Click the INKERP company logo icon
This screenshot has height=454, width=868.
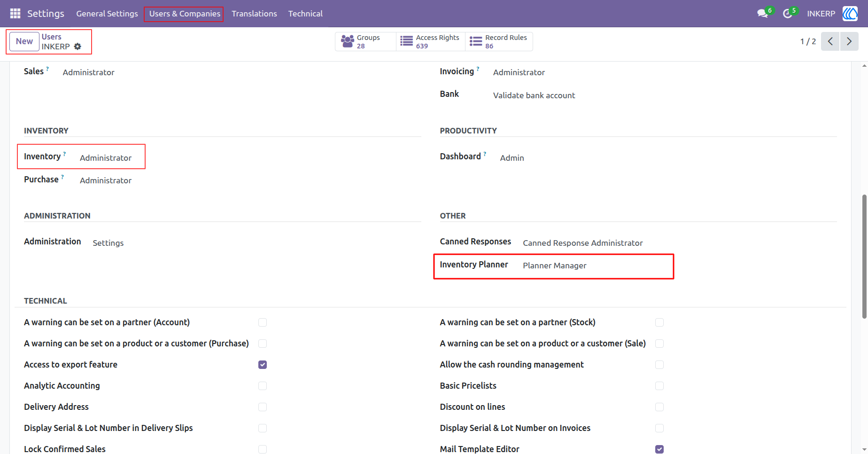tap(850, 14)
